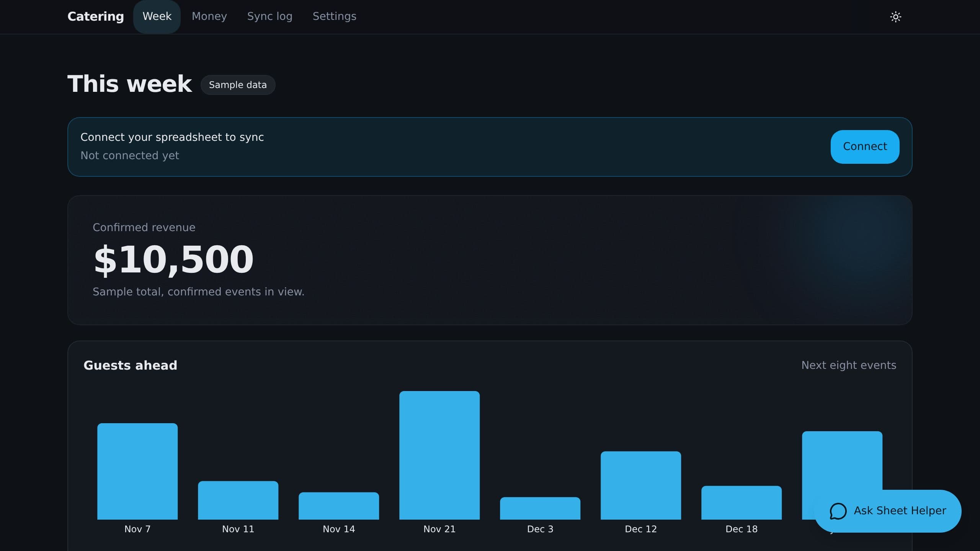Click 'Connect your spreadsheet to sync' text
980x551 pixels.
172,137
